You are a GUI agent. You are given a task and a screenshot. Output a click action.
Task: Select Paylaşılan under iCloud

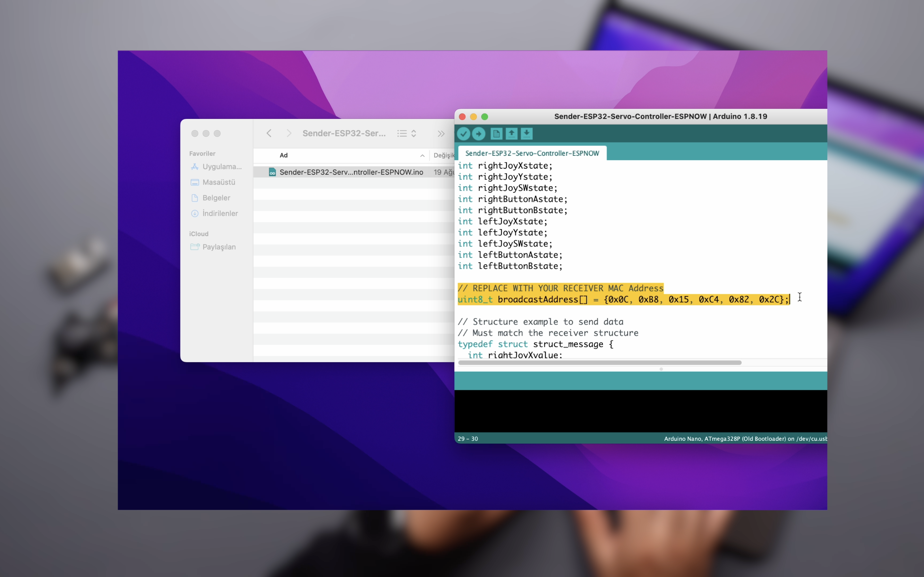(218, 247)
